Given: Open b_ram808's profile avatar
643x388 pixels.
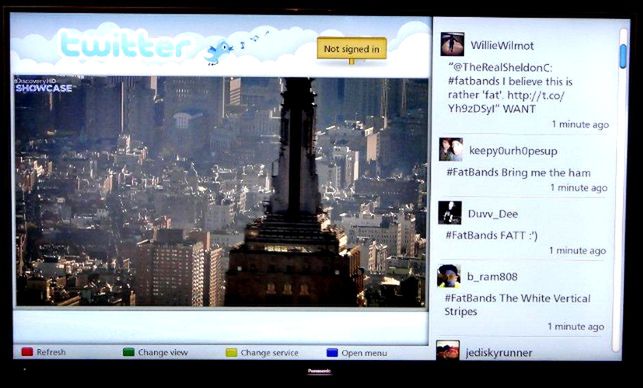Looking at the screenshot, I should click(x=449, y=276).
